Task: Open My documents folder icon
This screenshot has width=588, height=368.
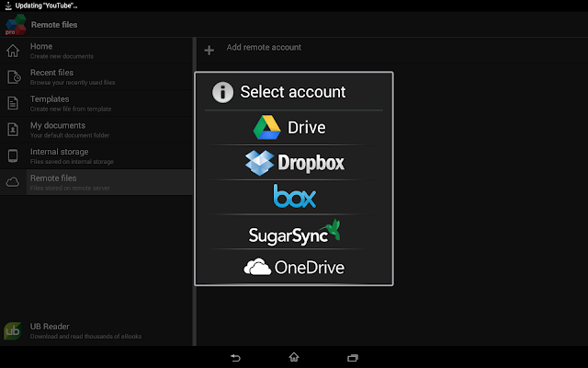Action: coord(13,130)
